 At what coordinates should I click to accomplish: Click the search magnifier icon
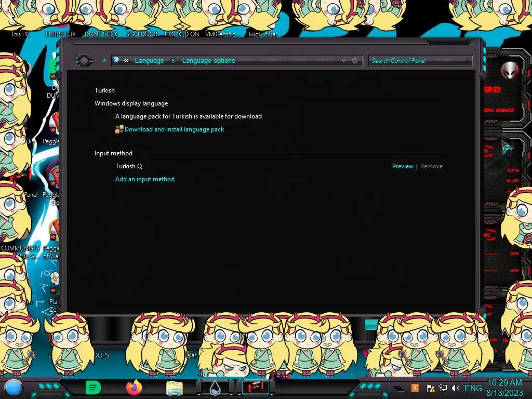click(468, 61)
